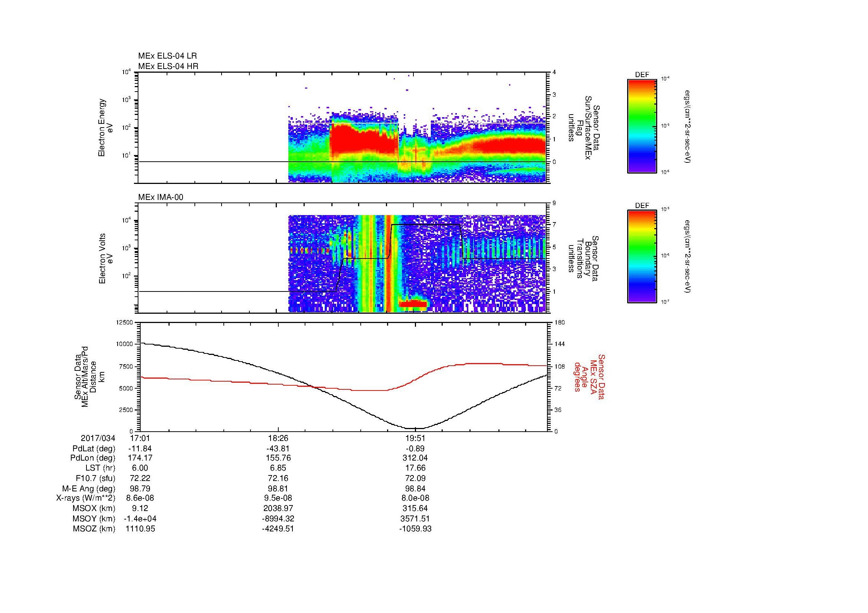This screenshot has height=613, width=868.
Task: Click the PdLat value '-43.81'
Action: [x=278, y=449]
